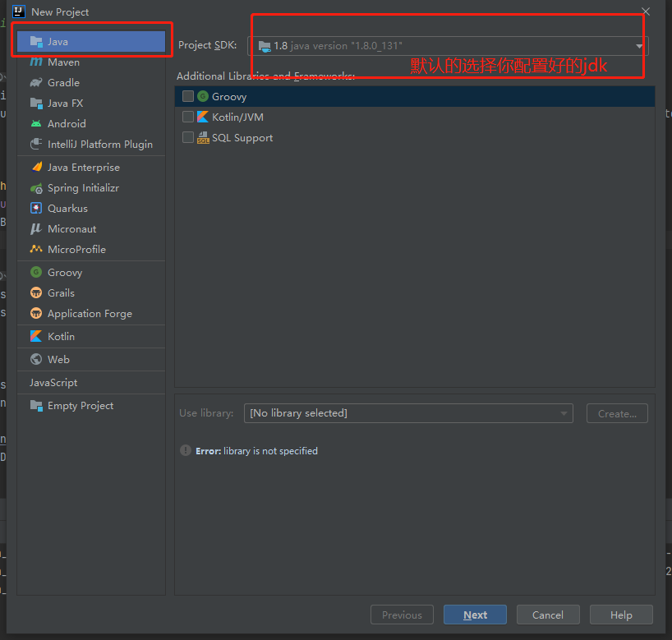Select Java FX text in list

(x=65, y=103)
